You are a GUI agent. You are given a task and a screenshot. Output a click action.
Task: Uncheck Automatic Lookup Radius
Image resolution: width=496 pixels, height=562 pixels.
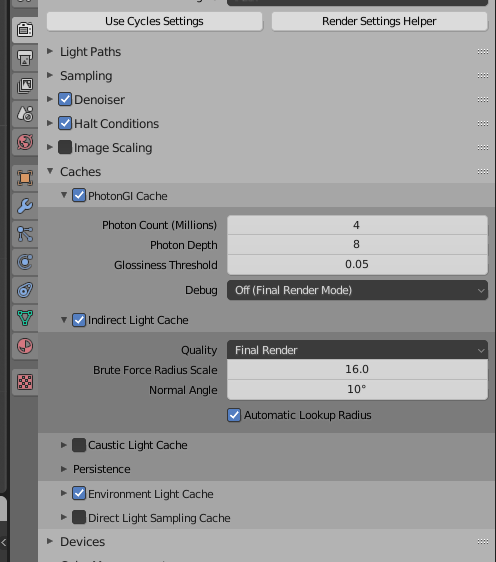click(x=234, y=415)
